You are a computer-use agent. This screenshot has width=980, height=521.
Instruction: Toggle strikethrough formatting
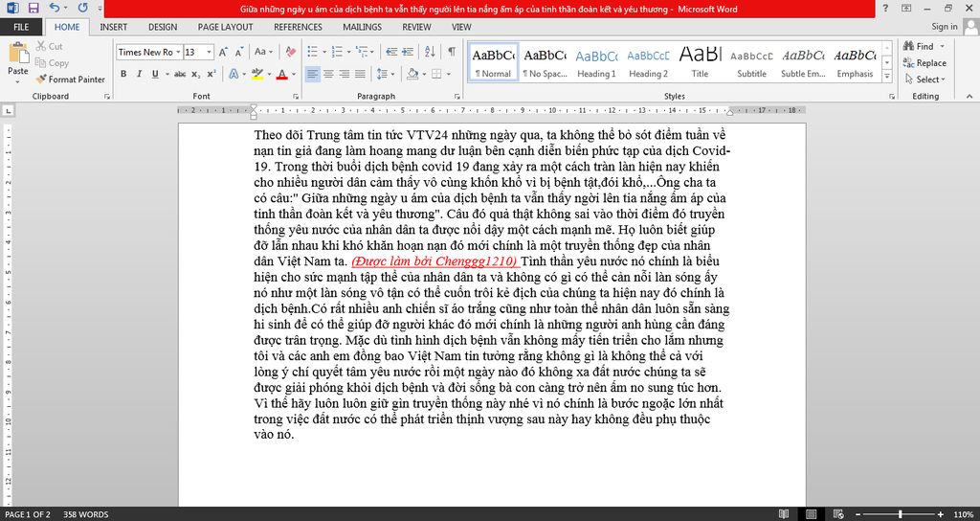(180, 74)
